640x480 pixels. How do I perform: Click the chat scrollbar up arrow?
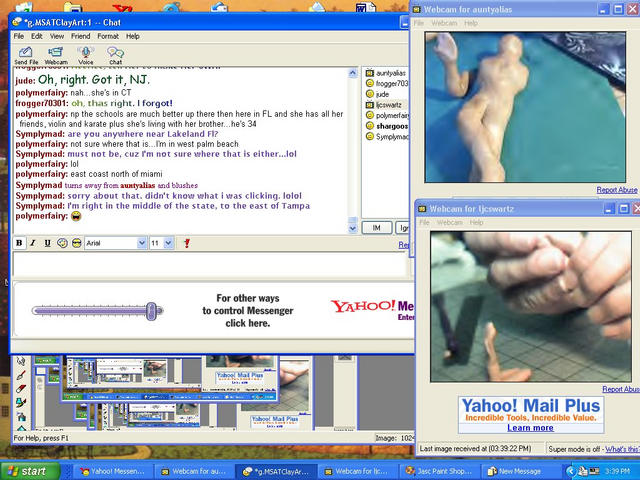(353, 73)
